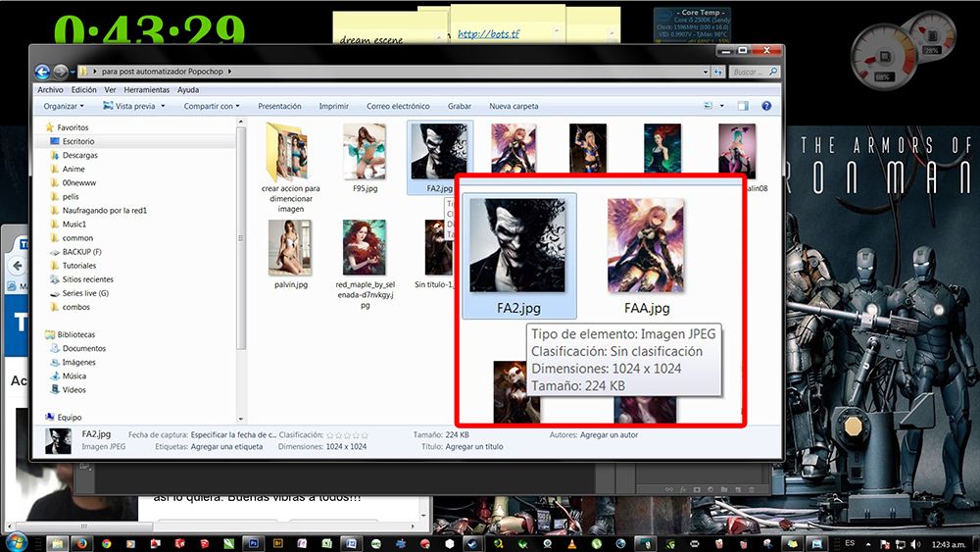Click the browser back arrow in left window
The width and height of the screenshot is (980, 552).
click(x=17, y=266)
